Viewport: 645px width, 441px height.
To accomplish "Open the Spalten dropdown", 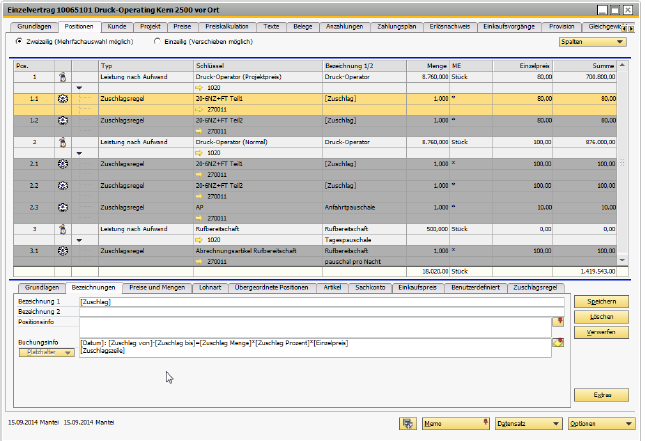I will click(x=593, y=43).
